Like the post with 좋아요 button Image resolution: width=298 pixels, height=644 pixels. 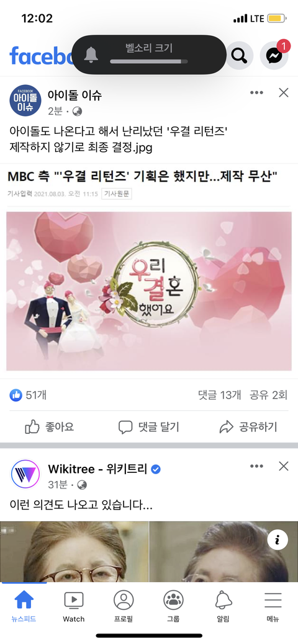click(50, 427)
